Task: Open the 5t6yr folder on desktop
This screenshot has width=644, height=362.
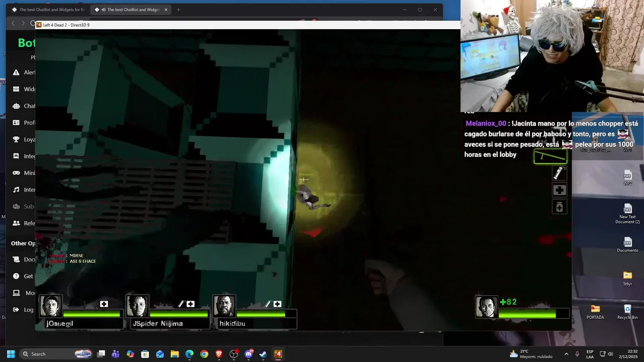Action: tap(627, 279)
